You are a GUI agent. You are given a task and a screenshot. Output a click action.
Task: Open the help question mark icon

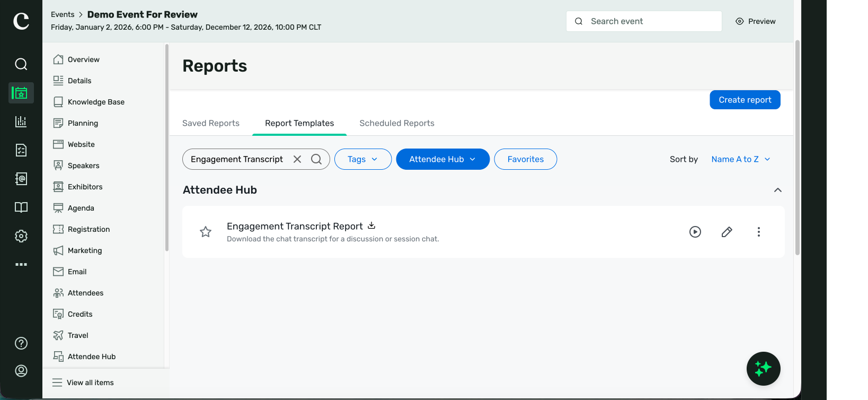coord(21,343)
